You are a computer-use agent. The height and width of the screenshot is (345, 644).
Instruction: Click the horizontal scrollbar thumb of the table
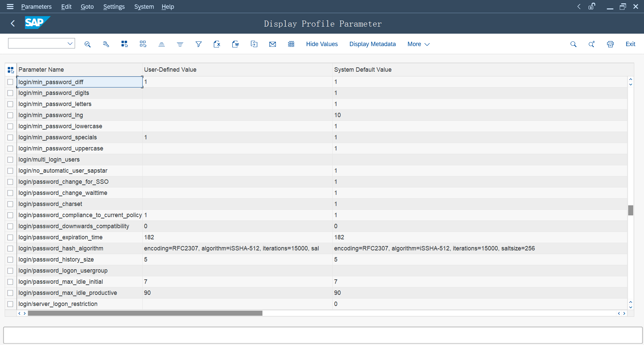pos(145,313)
